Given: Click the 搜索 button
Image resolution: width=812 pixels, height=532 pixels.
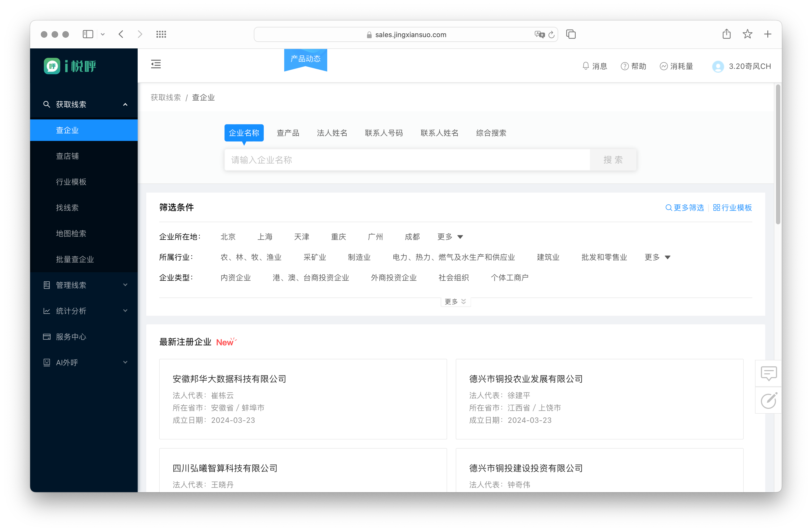Looking at the screenshot, I should (x=613, y=160).
